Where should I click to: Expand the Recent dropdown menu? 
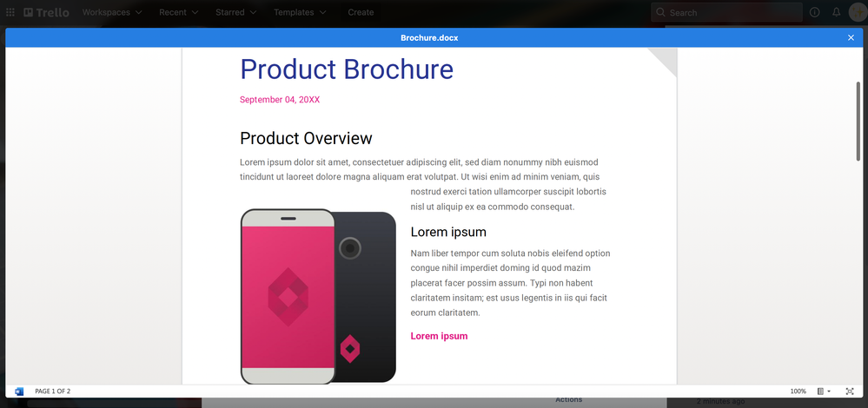(x=179, y=12)
